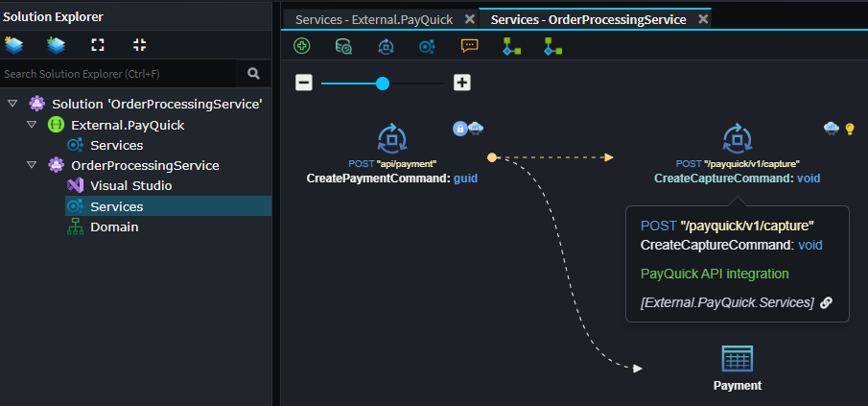This screenshot has height=406, width=868.
Task: Click the lock icon beside CreatePaymentCommand
Action: coord(460,129)
